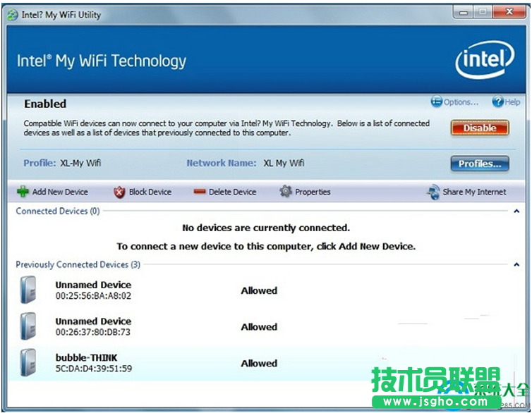532x413 pixels.
Task: Click the green plus Add New Device icon
Action: pyautogui.click(x=23, y=192)
